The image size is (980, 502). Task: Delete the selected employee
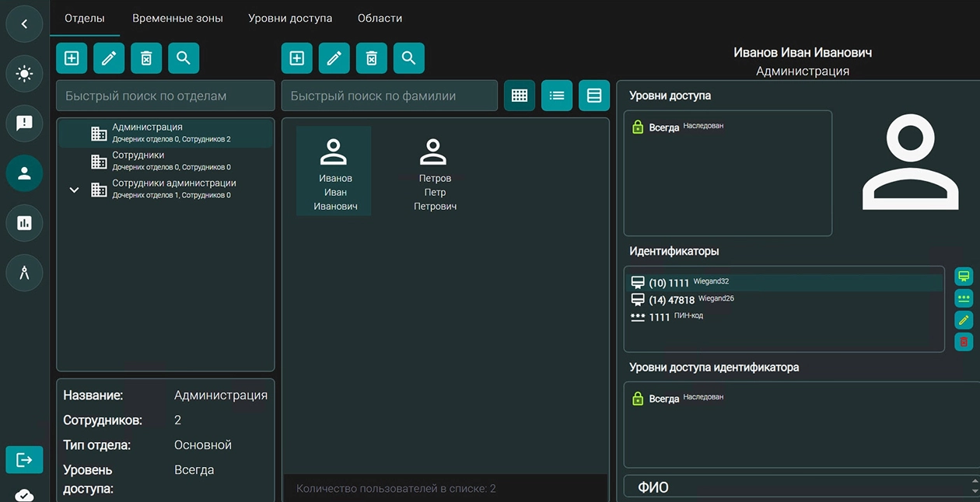point(372,58)
